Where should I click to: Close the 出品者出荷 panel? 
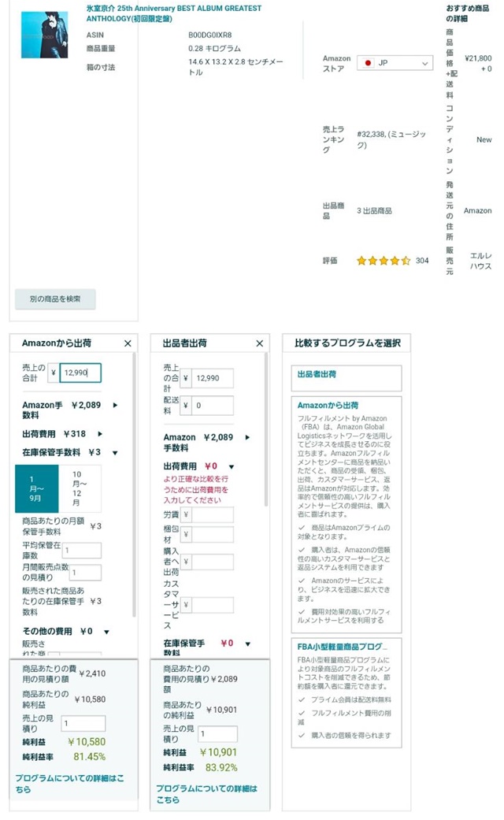point(259,343)
